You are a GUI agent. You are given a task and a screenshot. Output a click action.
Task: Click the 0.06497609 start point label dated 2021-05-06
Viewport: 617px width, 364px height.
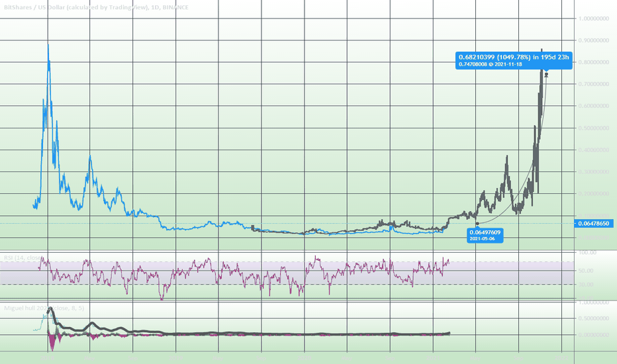tap(485, 236)
